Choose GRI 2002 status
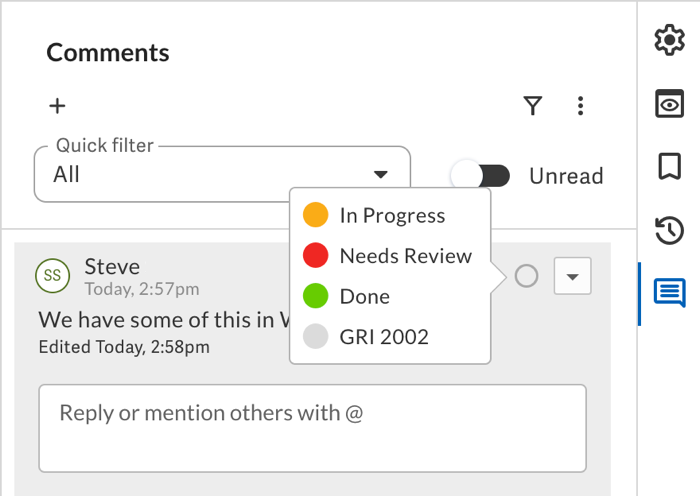Viewport: 700px width, 496px height. (390, 337)
